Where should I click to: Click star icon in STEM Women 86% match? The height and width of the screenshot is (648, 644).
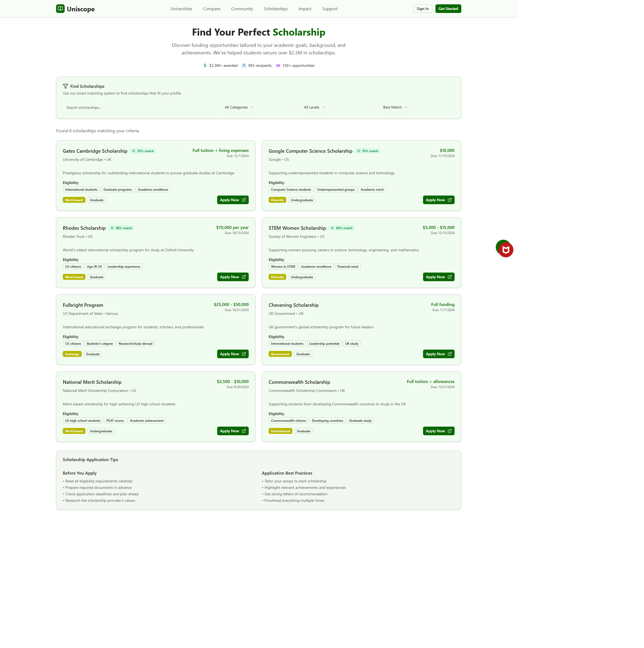[332, 228]
